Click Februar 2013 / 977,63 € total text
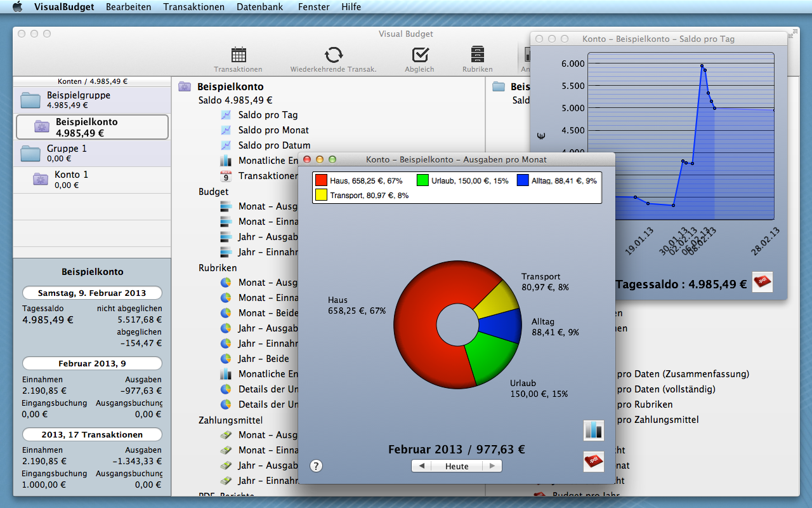The height and width of the screenshot is (508, 812). (x=457, y=450)
